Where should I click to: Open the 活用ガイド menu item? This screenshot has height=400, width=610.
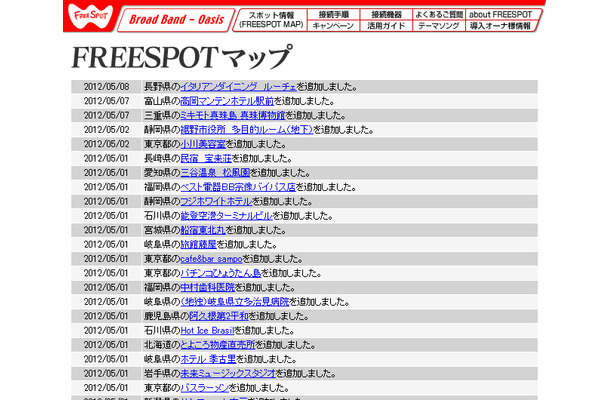386,26
